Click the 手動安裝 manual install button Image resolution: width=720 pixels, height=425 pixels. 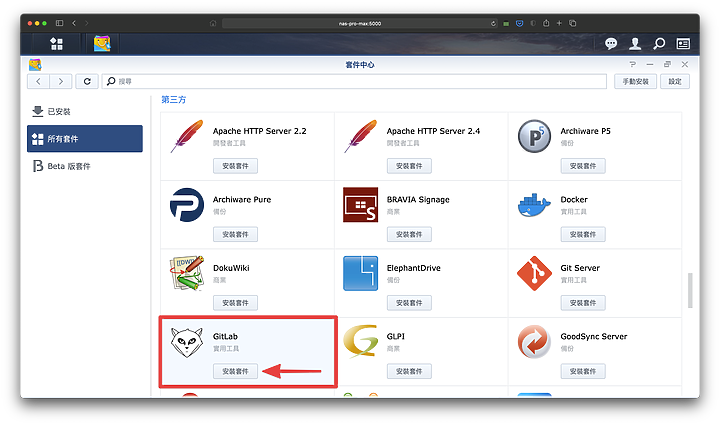[636, 81]
